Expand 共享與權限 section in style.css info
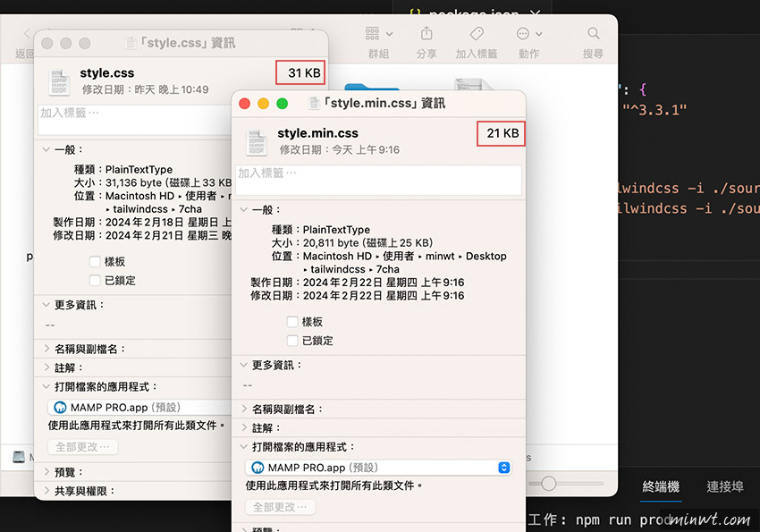The image size is (760, 532). click(46, 491)
